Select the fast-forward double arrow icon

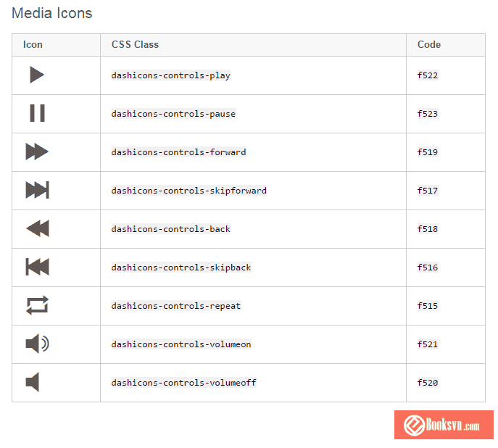[37, 152]
